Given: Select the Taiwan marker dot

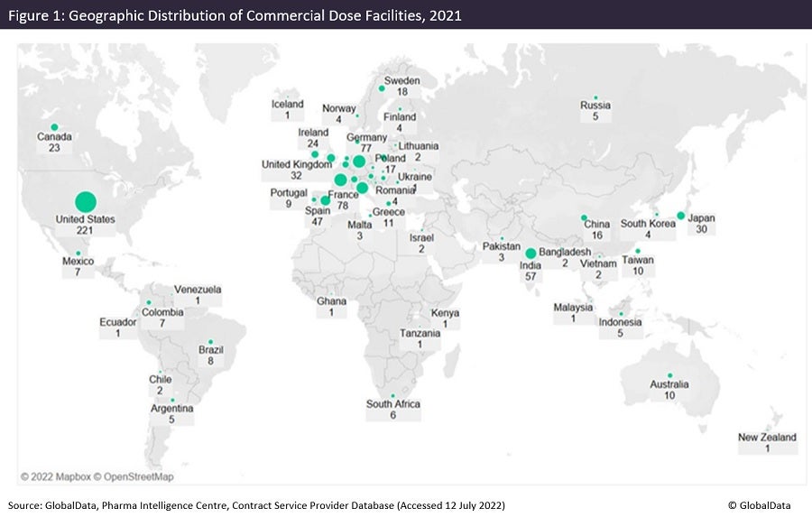Looking at the screenshot, I should click(638, 252).
